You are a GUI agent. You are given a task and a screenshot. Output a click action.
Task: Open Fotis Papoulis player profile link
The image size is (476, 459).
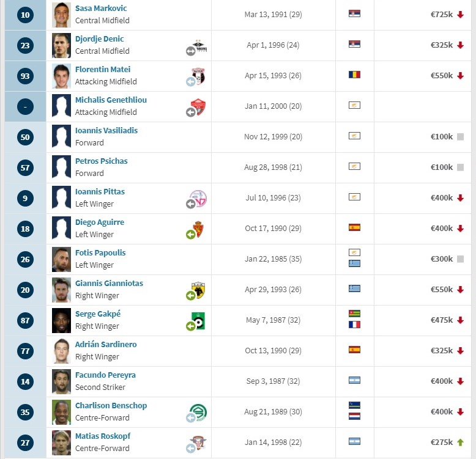100,252
